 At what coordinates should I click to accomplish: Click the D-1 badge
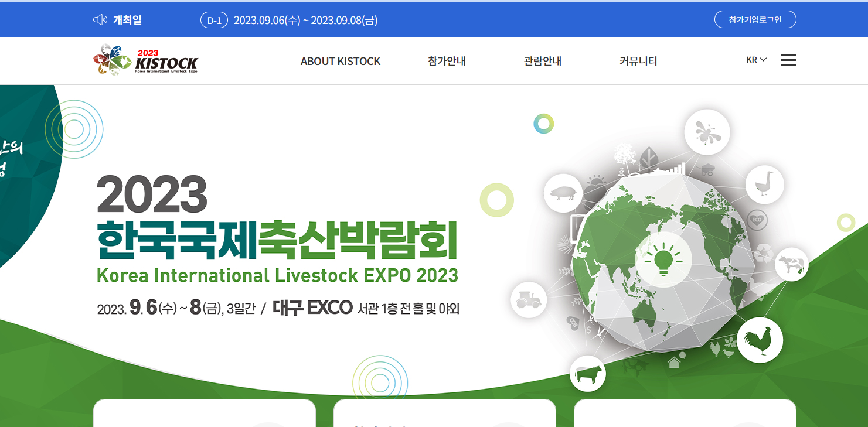[214, 21]
